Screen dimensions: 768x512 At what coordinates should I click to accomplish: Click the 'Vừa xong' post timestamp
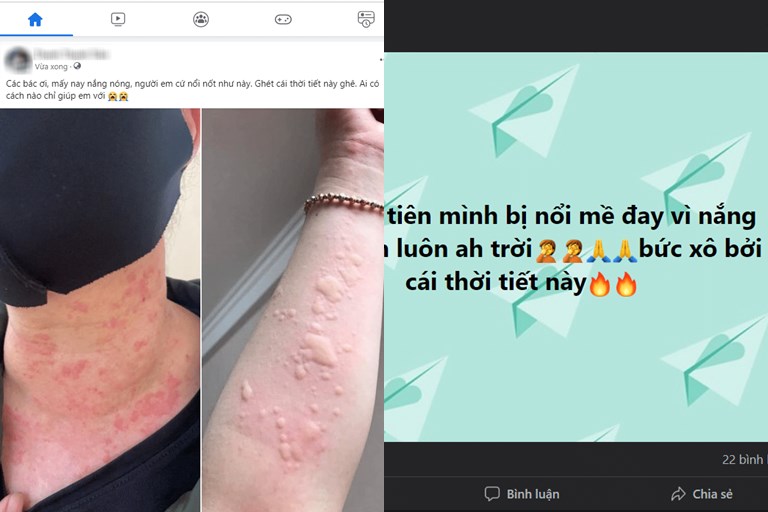click(x=51, y=66)
